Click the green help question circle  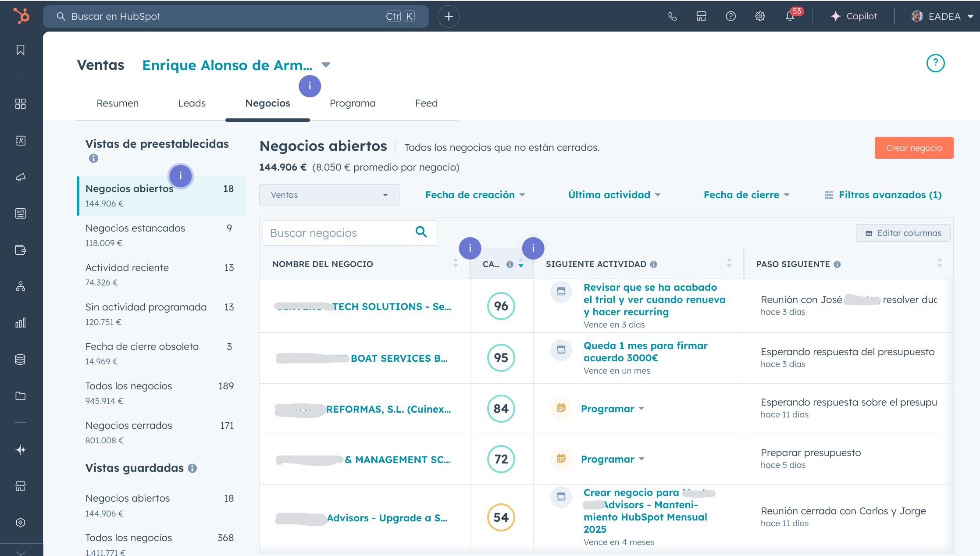935,63
